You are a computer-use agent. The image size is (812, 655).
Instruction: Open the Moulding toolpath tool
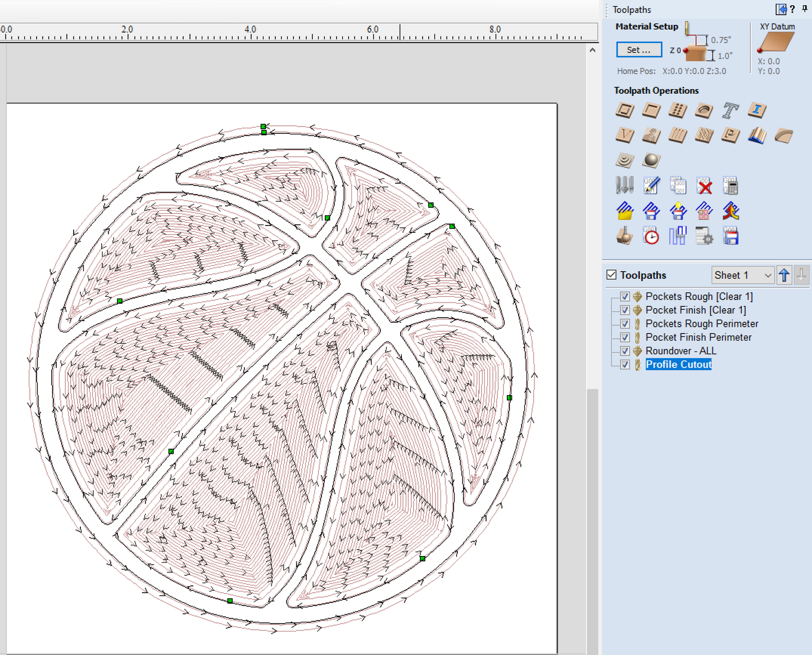[x=756, y=135]
